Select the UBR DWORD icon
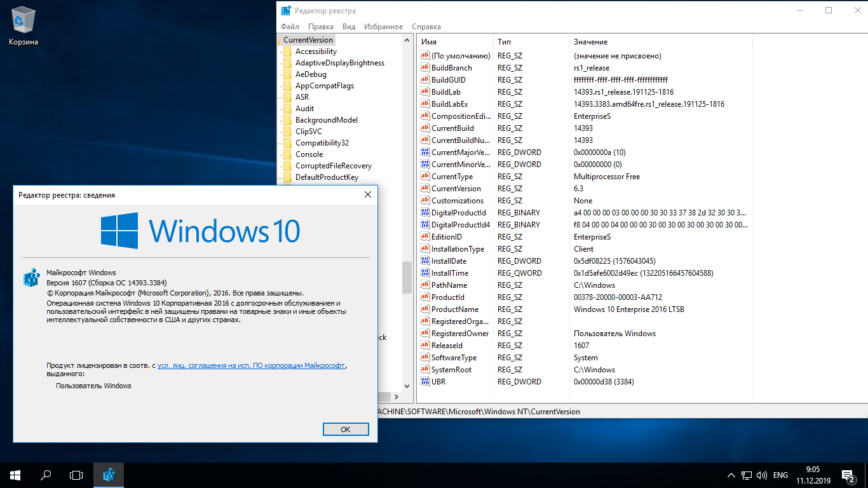The height and width of the screenshot is (488, 868). tap(425, 382)
